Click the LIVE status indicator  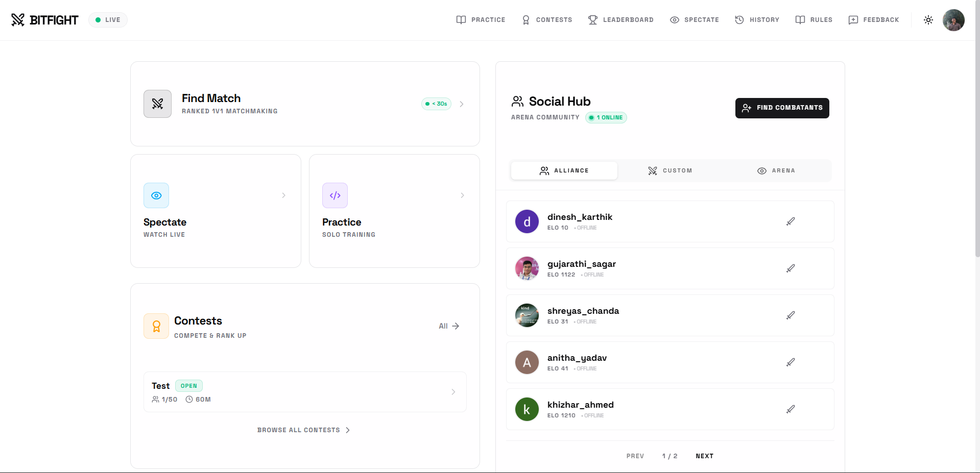(x=107, y=19)
